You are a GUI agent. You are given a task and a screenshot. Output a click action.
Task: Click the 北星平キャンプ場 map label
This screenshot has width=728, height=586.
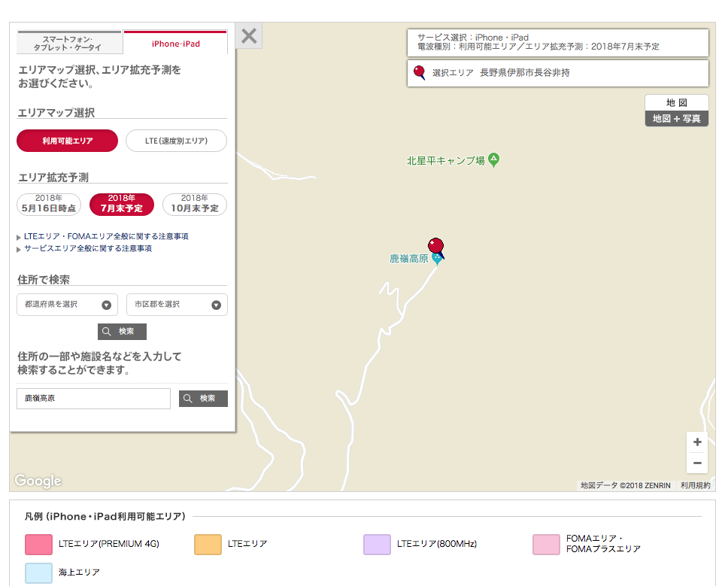coord(446,161)
